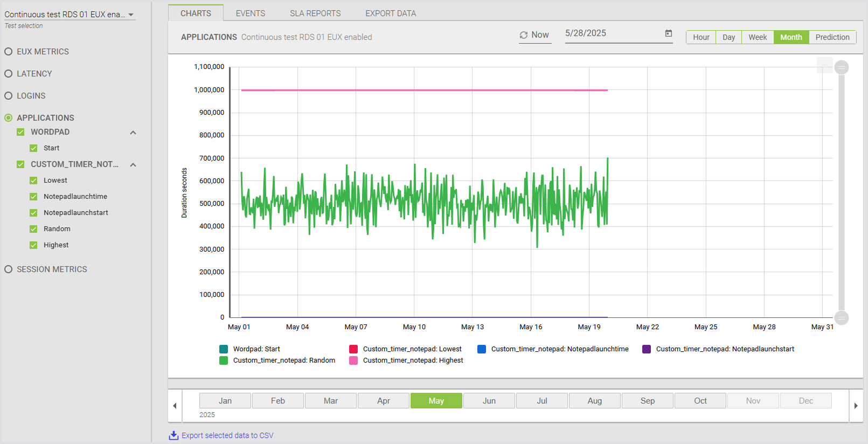Click green Custom_timer_notepad Random legend swatch
Screen dimensions: 868x444
coord(224,360)
